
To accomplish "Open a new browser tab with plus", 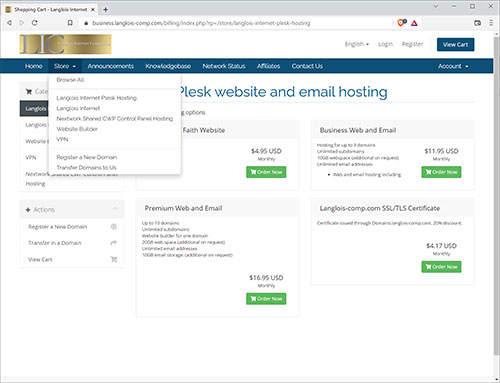I will pos(105,9).
